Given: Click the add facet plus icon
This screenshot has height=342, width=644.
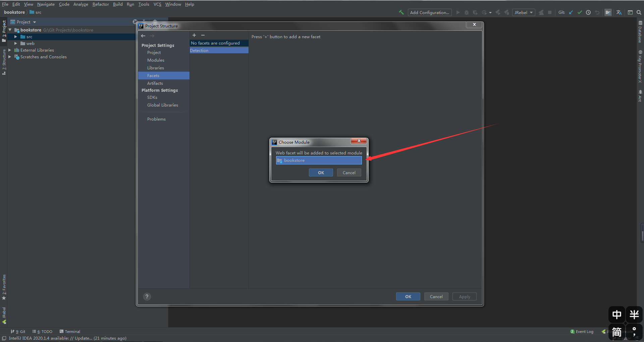Looking at the screenshot, I should [x=194, y=35].
